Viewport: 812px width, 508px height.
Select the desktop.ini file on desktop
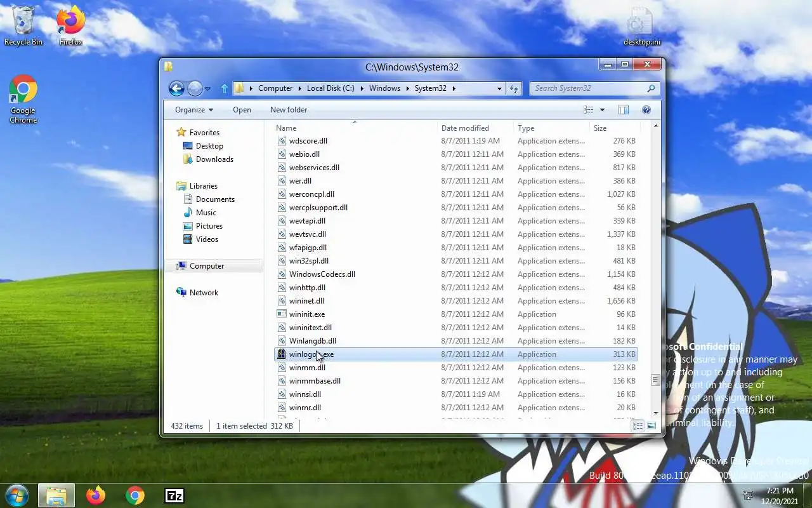point(641,27)
